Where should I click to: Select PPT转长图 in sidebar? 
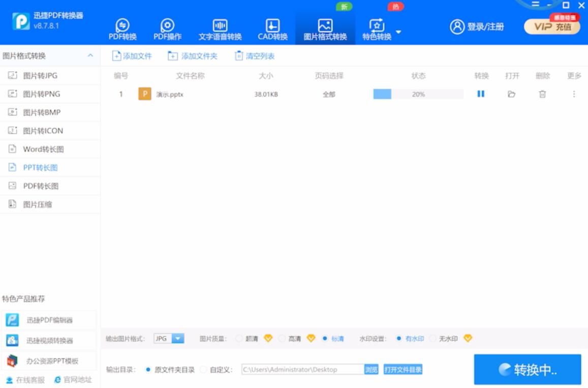(50, 167)
